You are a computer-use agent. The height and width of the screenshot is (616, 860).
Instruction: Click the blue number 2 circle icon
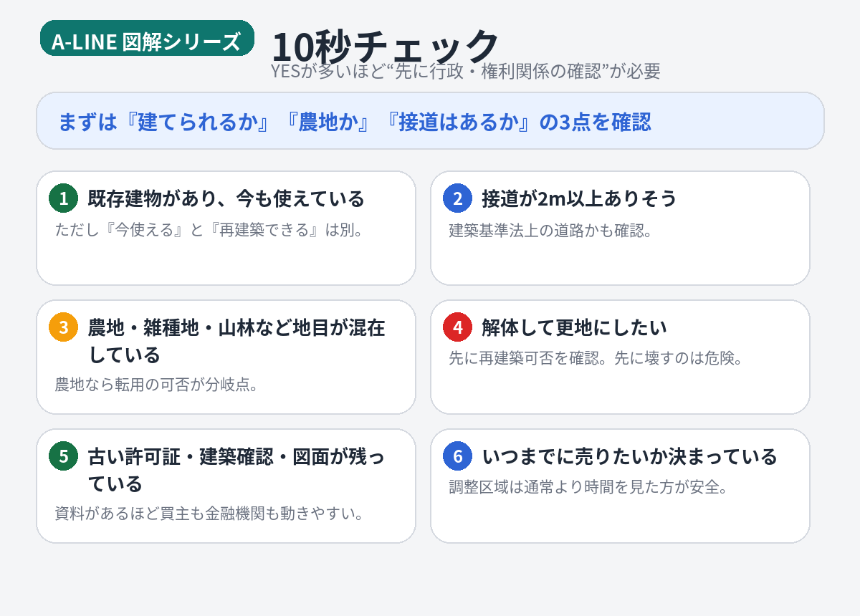click(457, 198)
